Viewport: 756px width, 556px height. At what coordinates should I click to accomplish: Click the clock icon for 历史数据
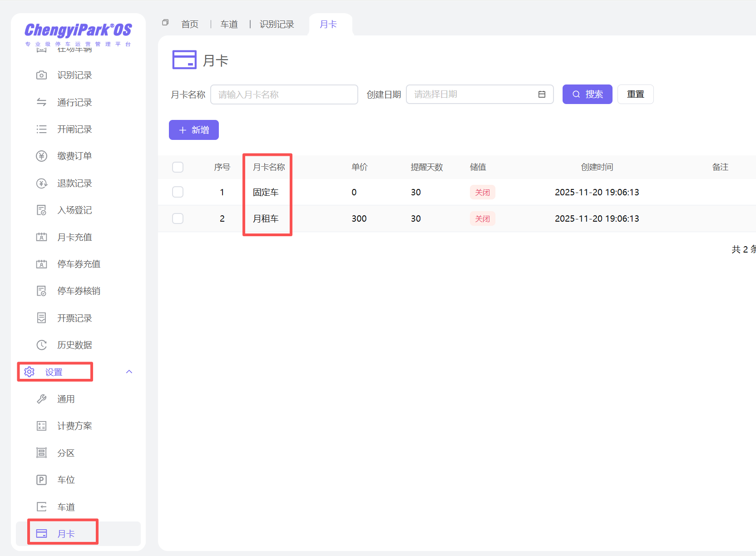point(41,345)
